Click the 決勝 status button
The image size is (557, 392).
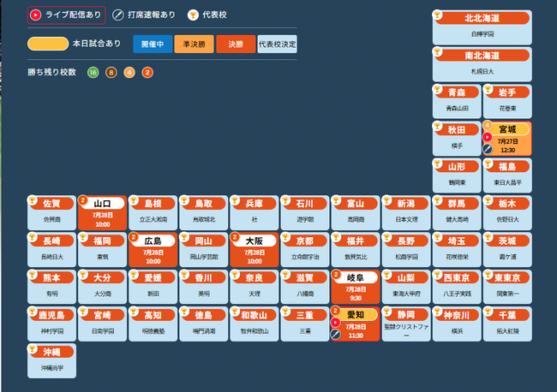coord(236,44)
